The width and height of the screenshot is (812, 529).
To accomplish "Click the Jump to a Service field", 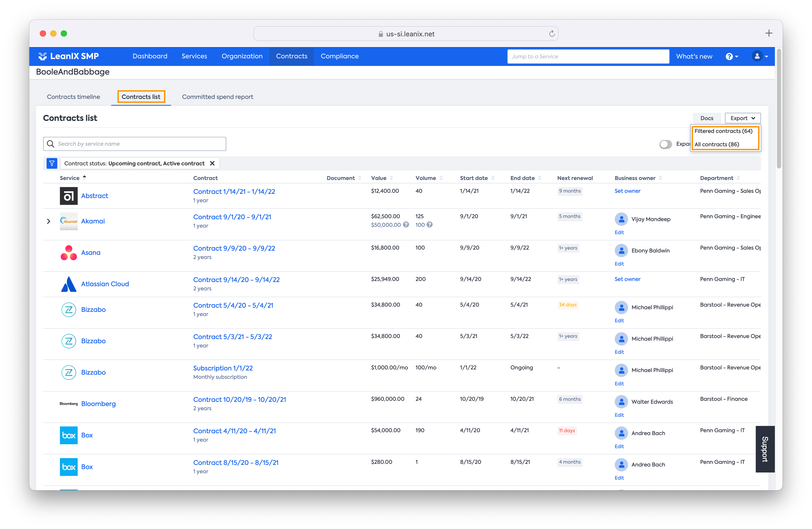I will point(588,56).
